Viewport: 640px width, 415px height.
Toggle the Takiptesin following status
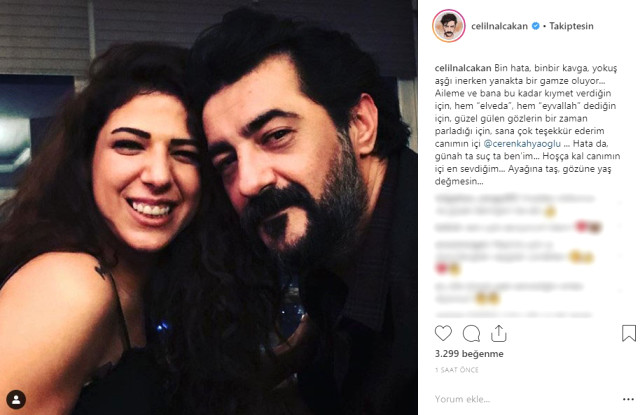point(571,26)
